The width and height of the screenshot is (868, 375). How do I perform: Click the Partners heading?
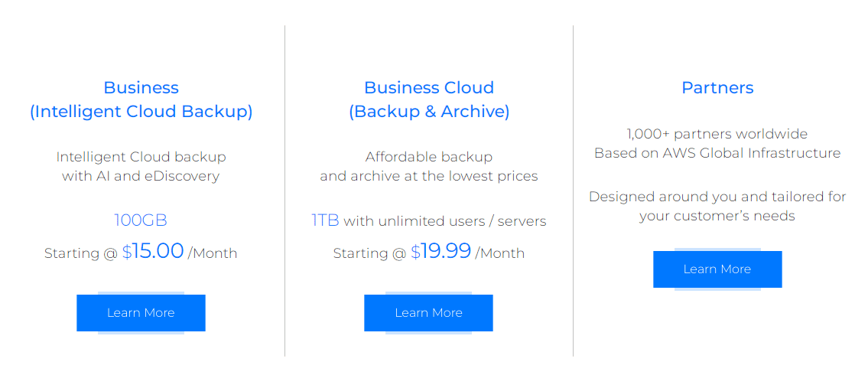point(717,88)
